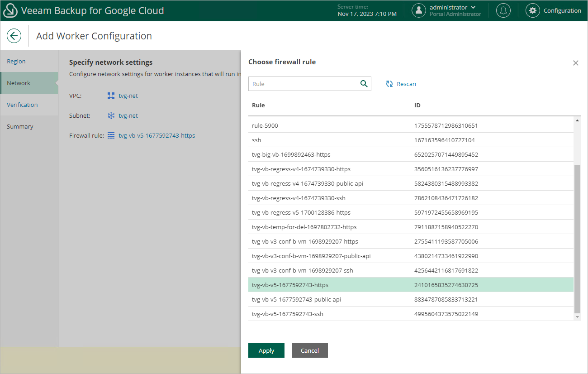Select tvg-big-vb-1699892463-https rule
This screenshot has height=374, width=588.
pyautogui.click(x=411, y=154)
